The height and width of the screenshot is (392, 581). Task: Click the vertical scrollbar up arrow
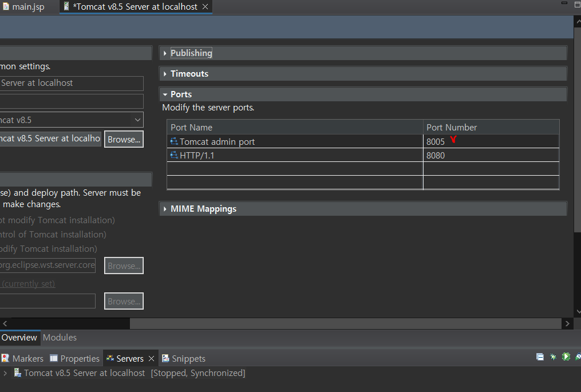pos(578,22)
